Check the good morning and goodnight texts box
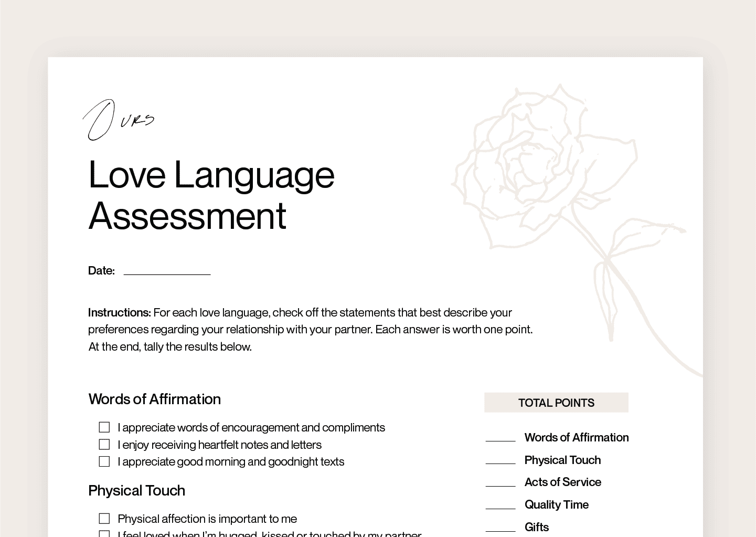Image resolution: width=756 pixels, height=537 pixels. point(104,461)
